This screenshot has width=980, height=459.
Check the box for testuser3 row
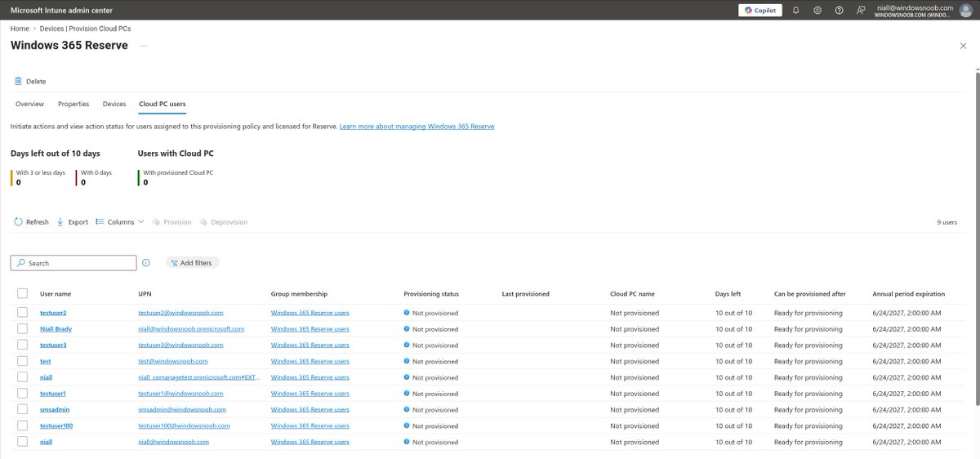point(22,345)
